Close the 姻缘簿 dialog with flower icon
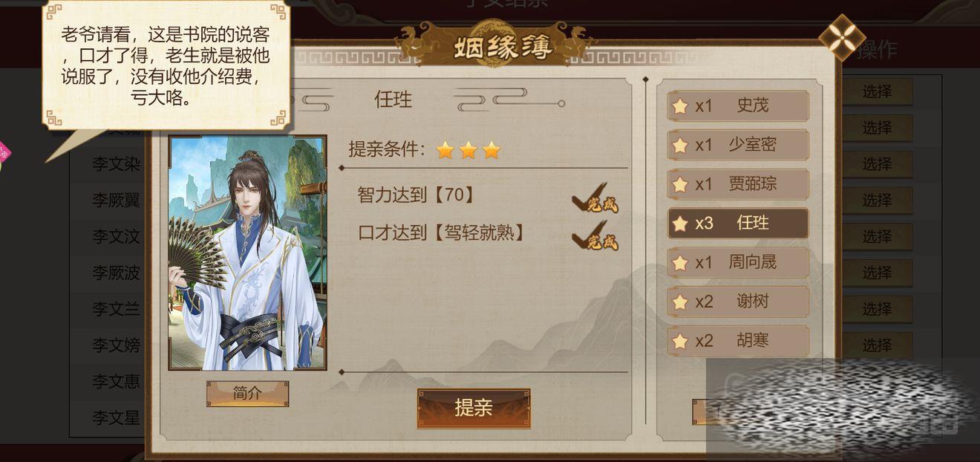 842,38
